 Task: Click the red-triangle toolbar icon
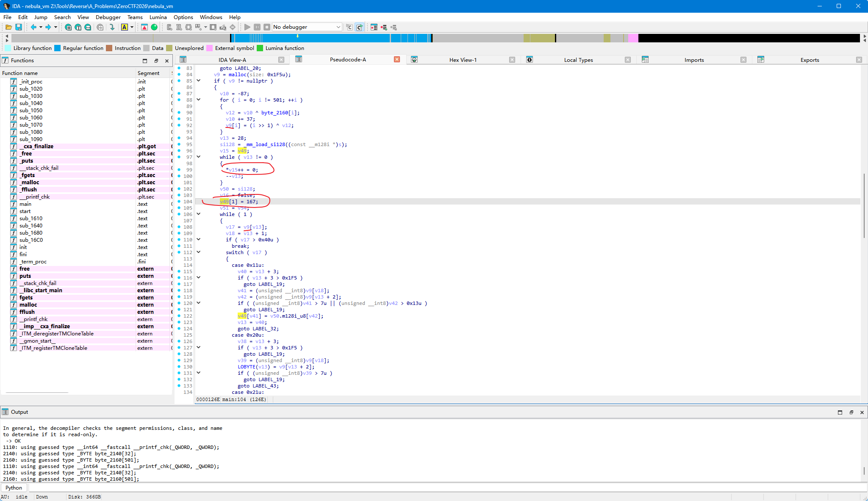click(144, 27)
